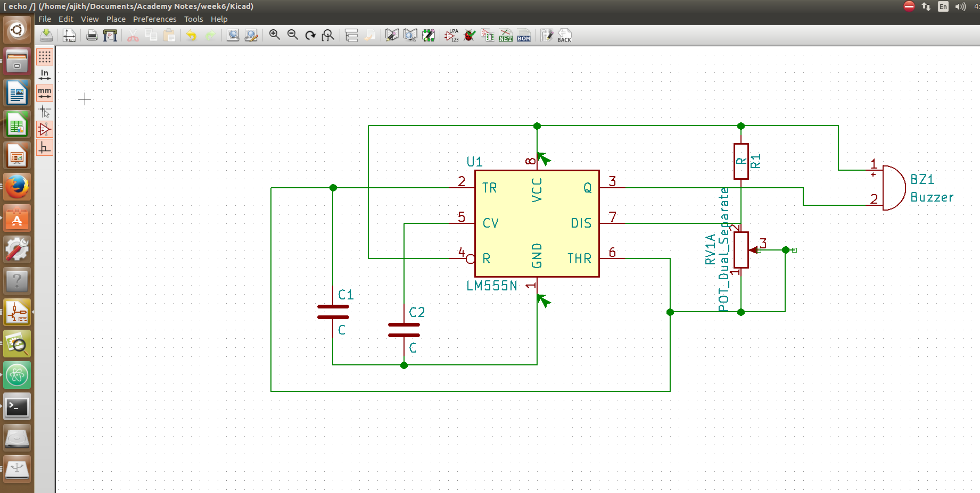980x493 pixels.
Task: Open the Library editor icon
Action: tap(392, 35)
